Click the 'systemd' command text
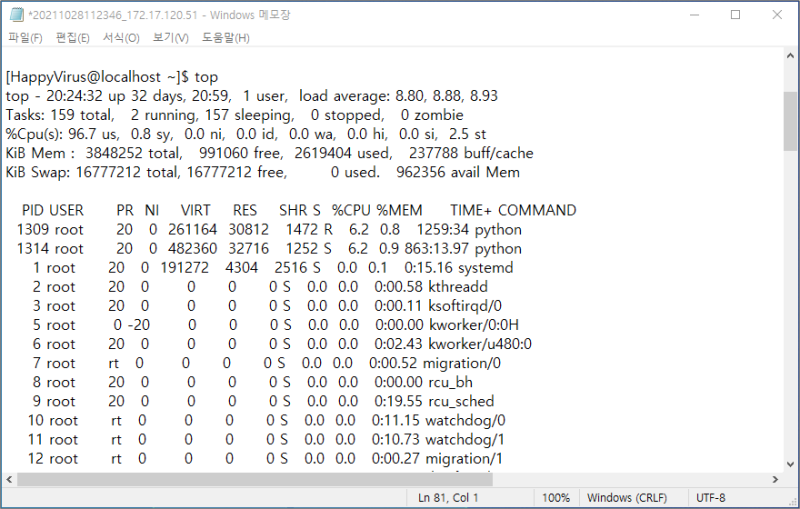Viewport: 800px width, 509px height. (x=485, y=268)
